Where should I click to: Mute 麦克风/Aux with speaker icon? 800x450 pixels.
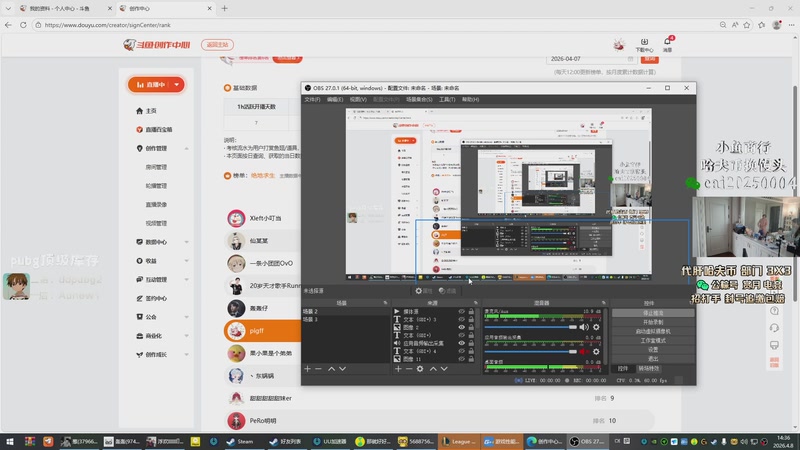click(584, 327)
